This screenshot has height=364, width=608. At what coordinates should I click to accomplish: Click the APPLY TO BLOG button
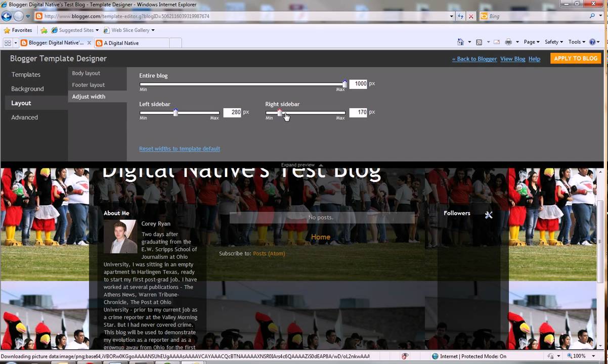[576, 59]
